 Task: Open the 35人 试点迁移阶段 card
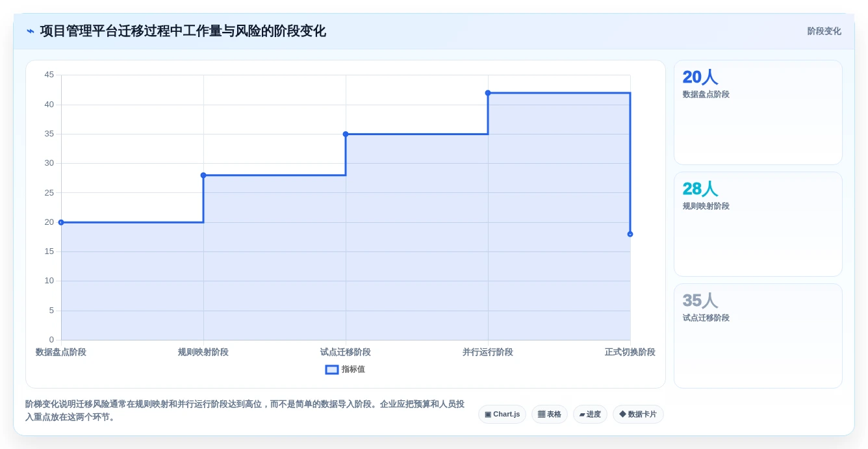[x=758, y=336]
